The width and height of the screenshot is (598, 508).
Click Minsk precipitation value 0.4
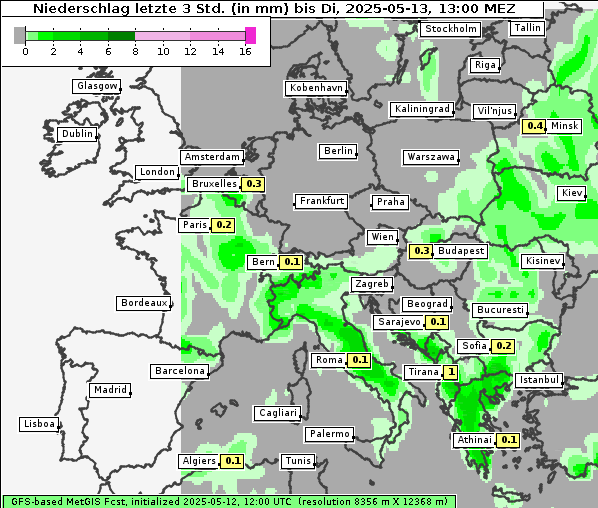coord(534,126)
